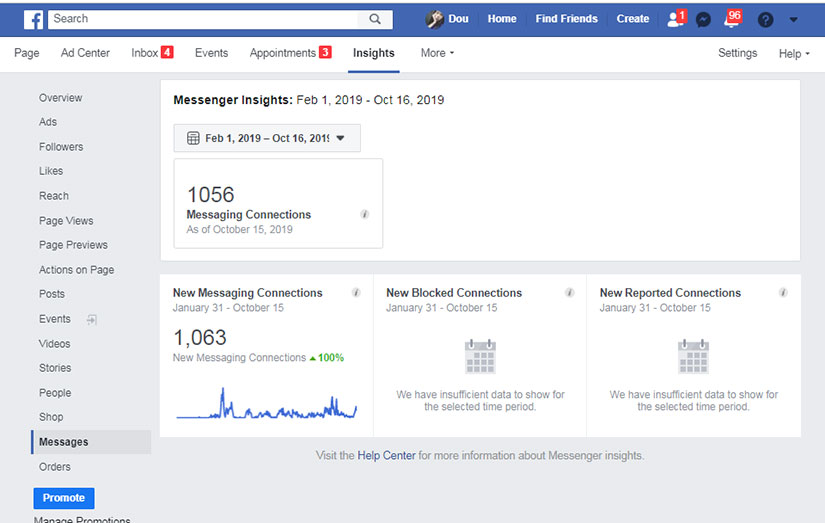
Task: Open the Overview insights section
Action: pos(61,98)
